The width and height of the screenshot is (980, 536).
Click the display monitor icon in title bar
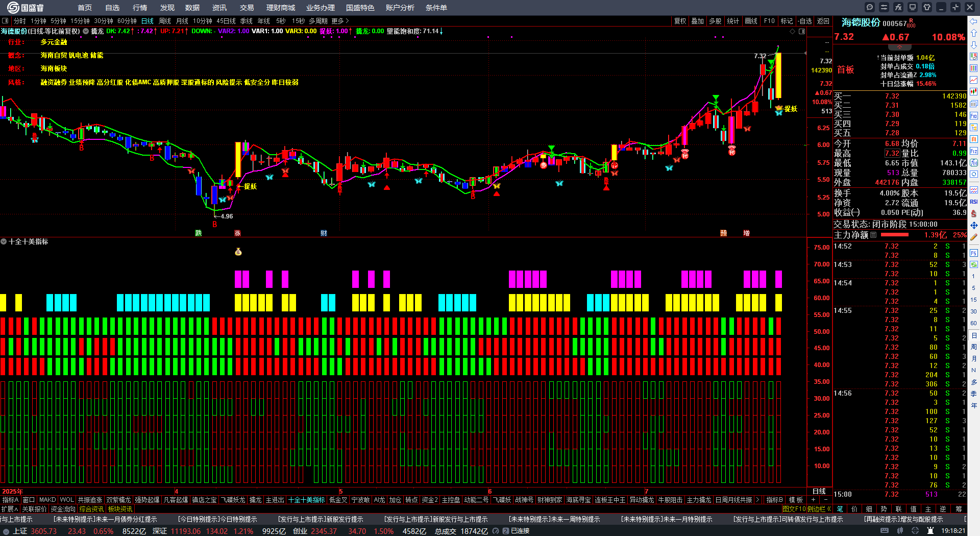click(913, 7)
